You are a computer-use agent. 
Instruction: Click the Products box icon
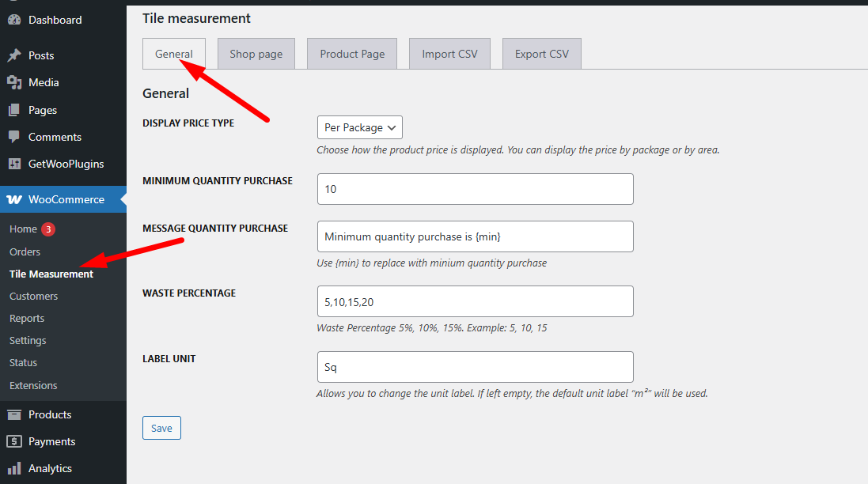[x=14, y=414]
